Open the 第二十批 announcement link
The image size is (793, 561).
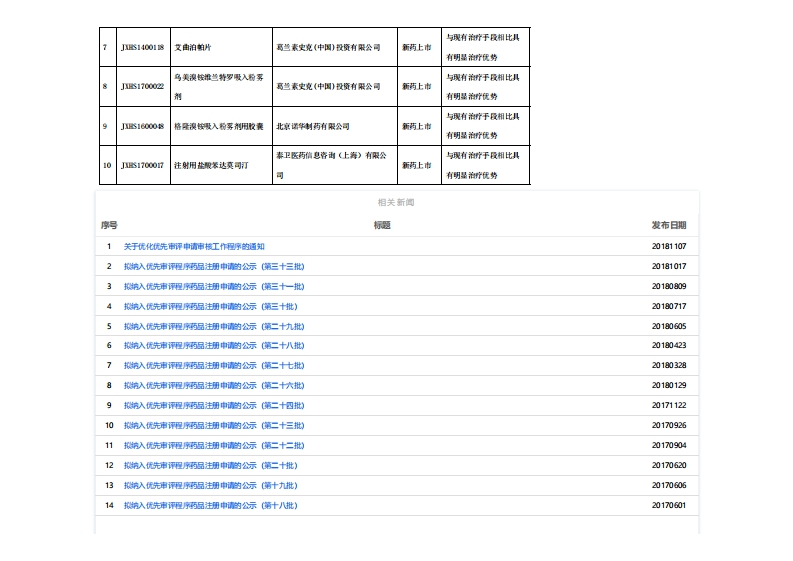pyautogui.click(x=210, y=466)
